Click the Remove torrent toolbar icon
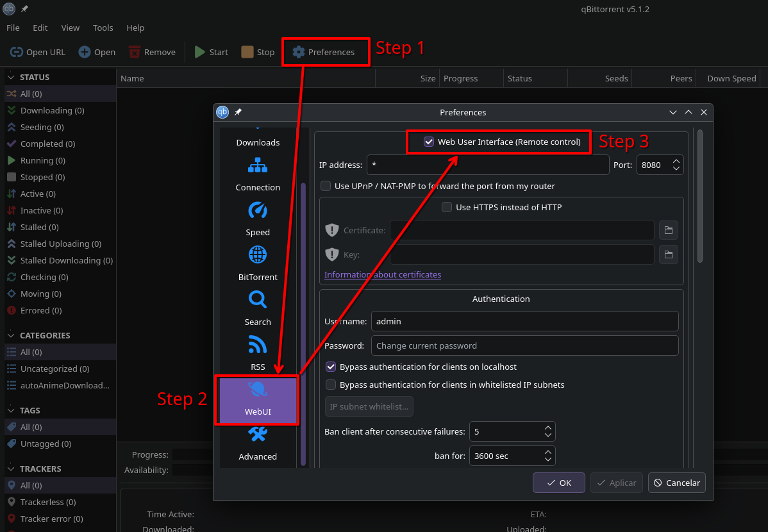 [x=134, y=52]
